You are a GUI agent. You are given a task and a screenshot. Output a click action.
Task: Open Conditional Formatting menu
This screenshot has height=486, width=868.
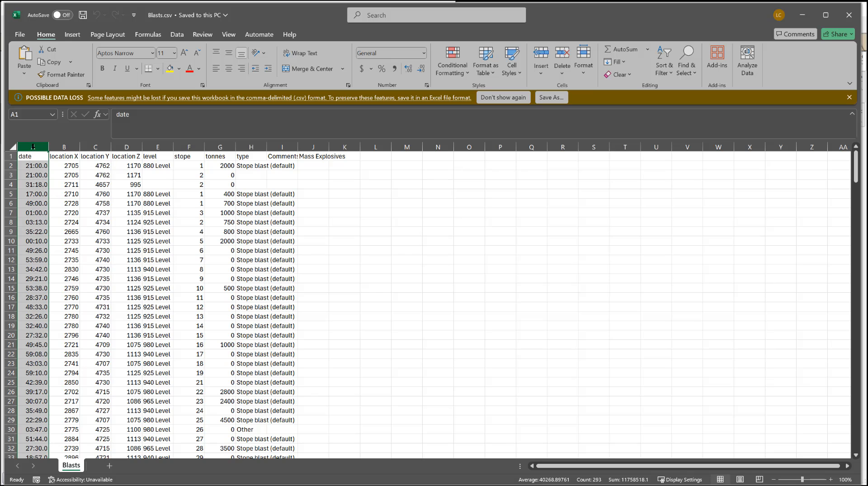453,61
